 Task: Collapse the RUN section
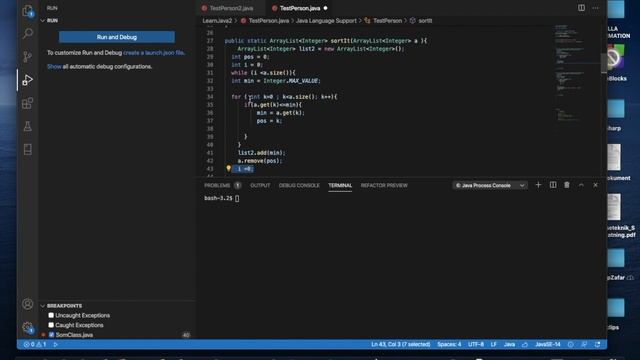42,20
